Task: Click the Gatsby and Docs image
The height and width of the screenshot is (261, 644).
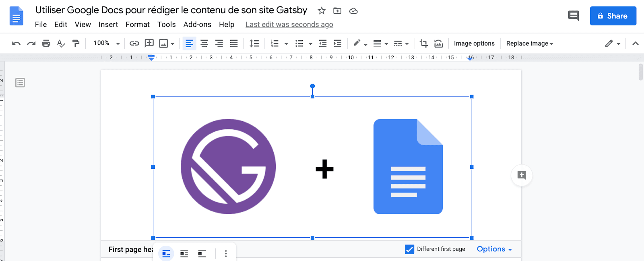Action: [312, 167]
